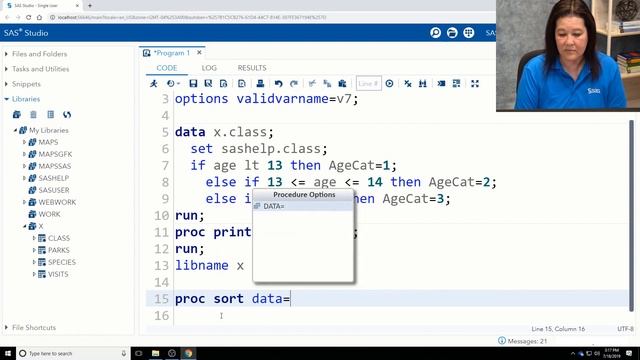The width and height of the screenshot is (640, 360).
Task: Select the WEBWORK library
Action: (x=57, y=202)
